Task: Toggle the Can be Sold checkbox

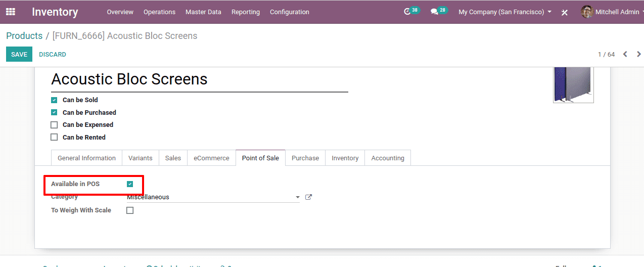Action: tap(54, 100)
